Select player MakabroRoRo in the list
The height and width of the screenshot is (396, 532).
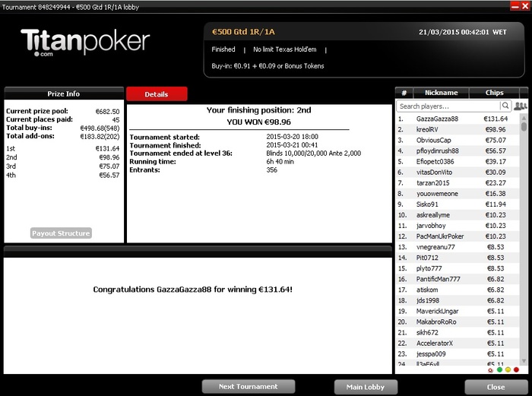pos(458,322)
